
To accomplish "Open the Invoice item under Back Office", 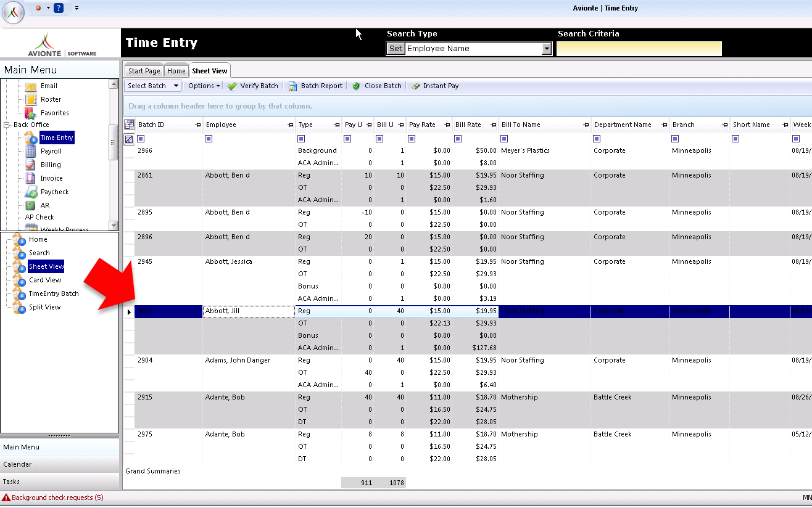I will 51,178.
